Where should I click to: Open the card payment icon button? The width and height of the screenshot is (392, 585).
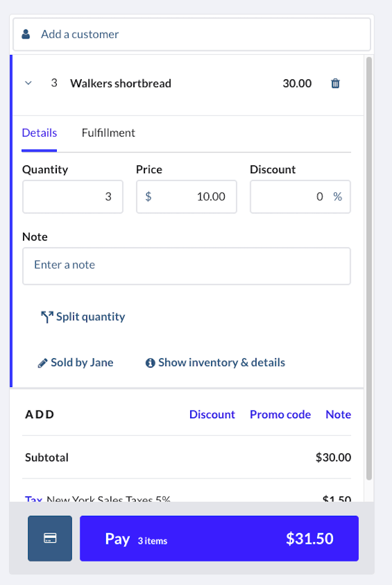[50, 538]
